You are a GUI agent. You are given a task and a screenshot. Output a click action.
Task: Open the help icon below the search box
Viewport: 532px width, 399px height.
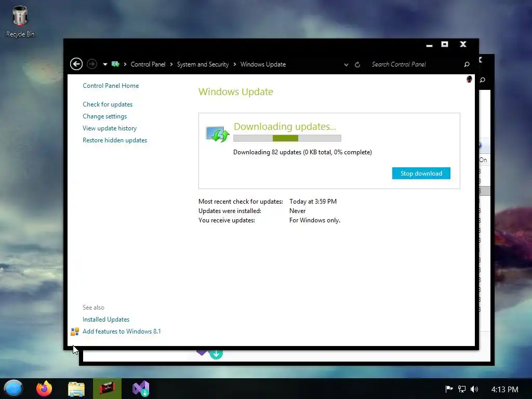pos(469,79)
